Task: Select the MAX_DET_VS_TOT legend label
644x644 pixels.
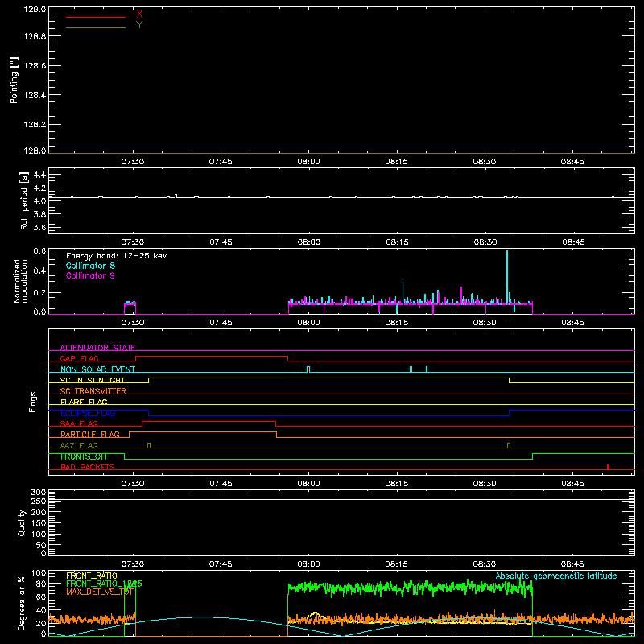Action: click(x=100, y=592)
